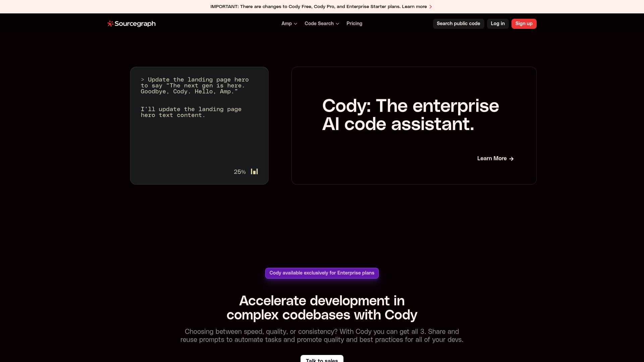Open the Amp dropdown menu

coord(289,23)
